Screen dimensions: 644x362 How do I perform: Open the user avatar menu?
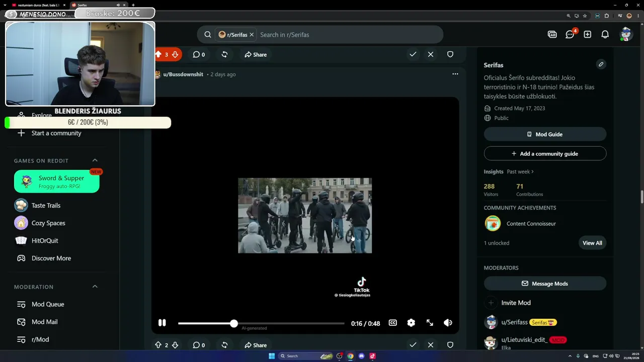[626, 34]
